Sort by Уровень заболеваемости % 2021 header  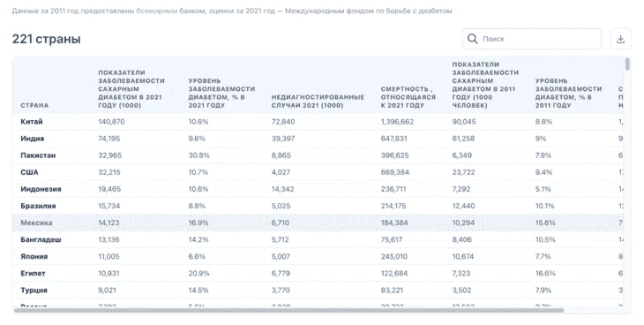pos(221,93)
